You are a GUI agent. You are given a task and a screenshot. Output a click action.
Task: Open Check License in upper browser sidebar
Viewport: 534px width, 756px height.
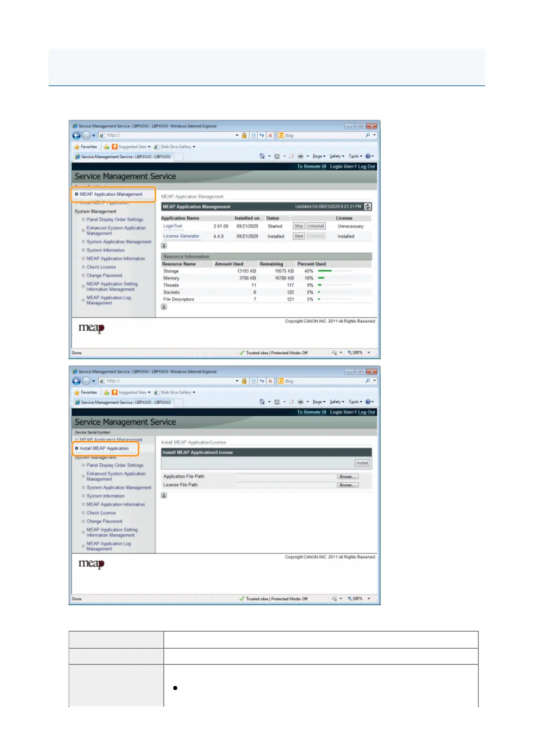click(x=101, y=267)
